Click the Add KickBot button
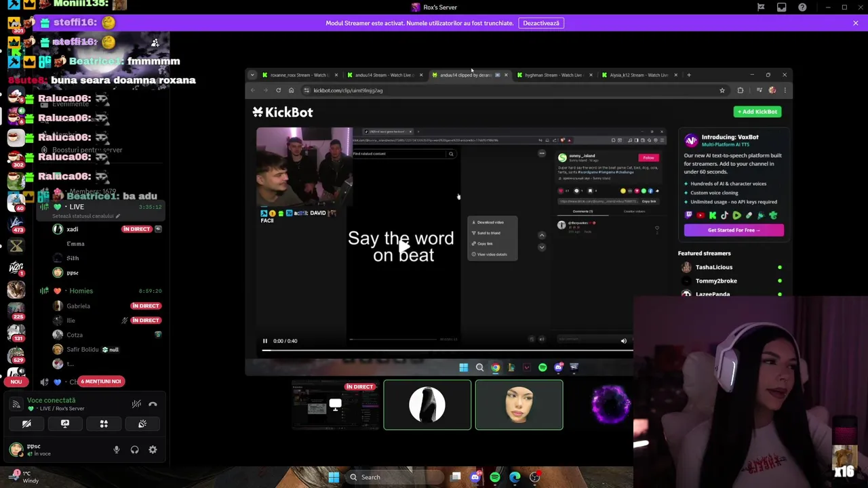This screenshot has height=488, width=868. point(757,112)
